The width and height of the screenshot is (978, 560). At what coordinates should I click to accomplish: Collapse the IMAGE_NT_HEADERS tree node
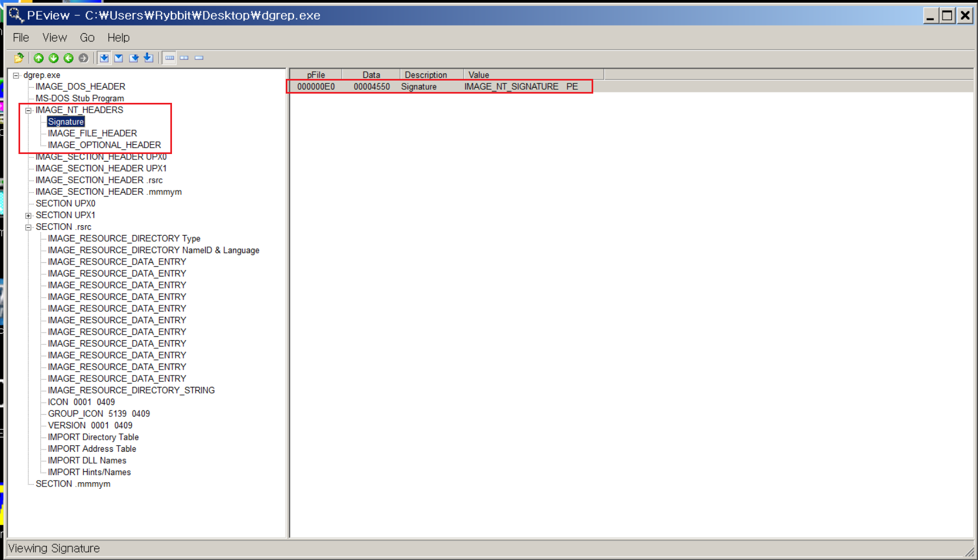click(x=28, y=110)
